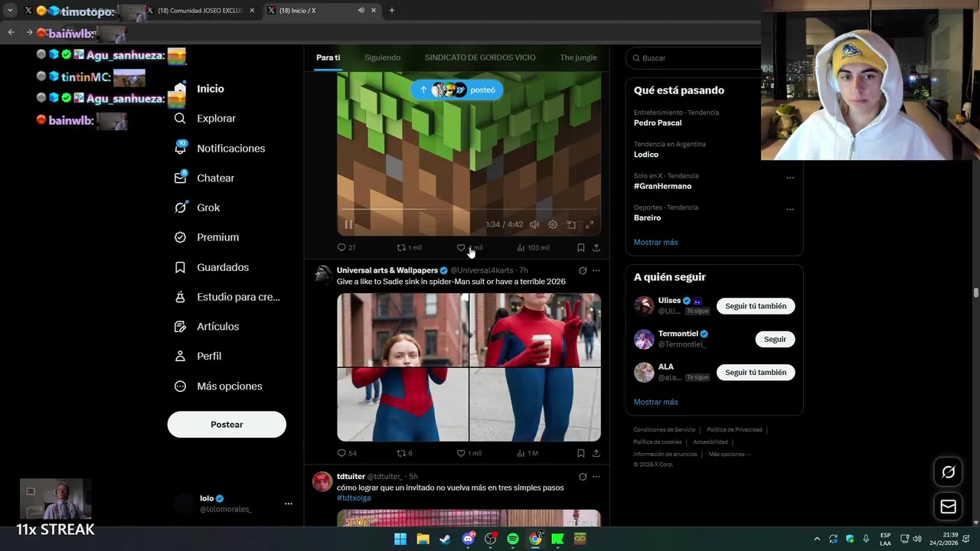View 1 M analytics on Sadie Sink post
980x551 pixels.
tap(527, 453)
